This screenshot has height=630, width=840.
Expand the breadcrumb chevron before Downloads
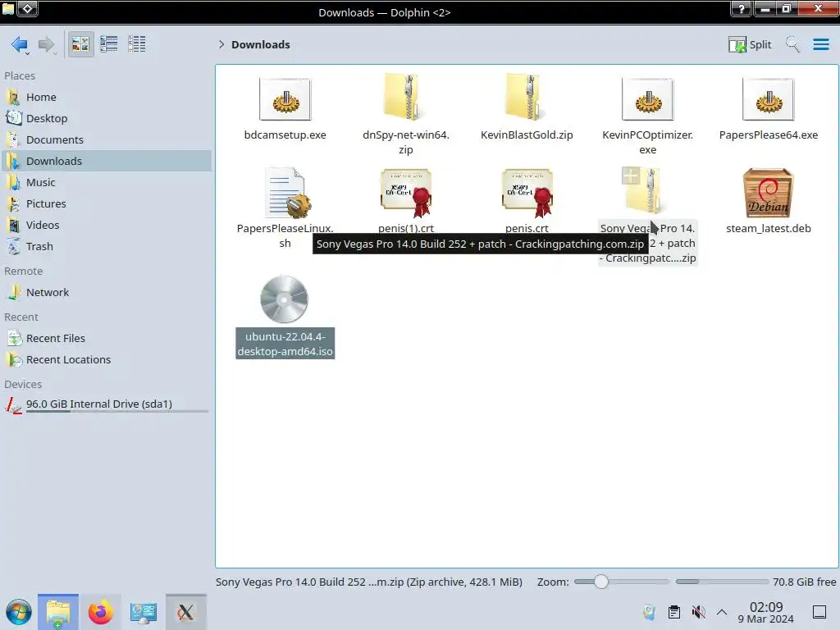[221, 44]
